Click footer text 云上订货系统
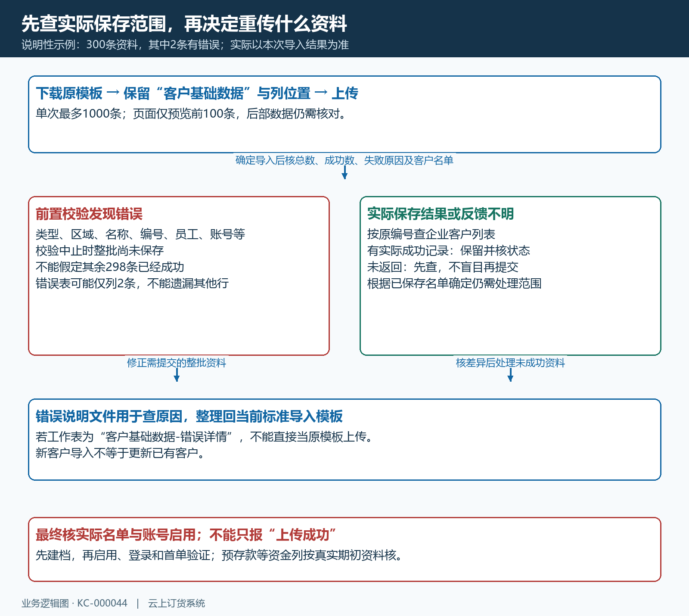The width and height of the screenshot is (689, 616). click(177, 604)
